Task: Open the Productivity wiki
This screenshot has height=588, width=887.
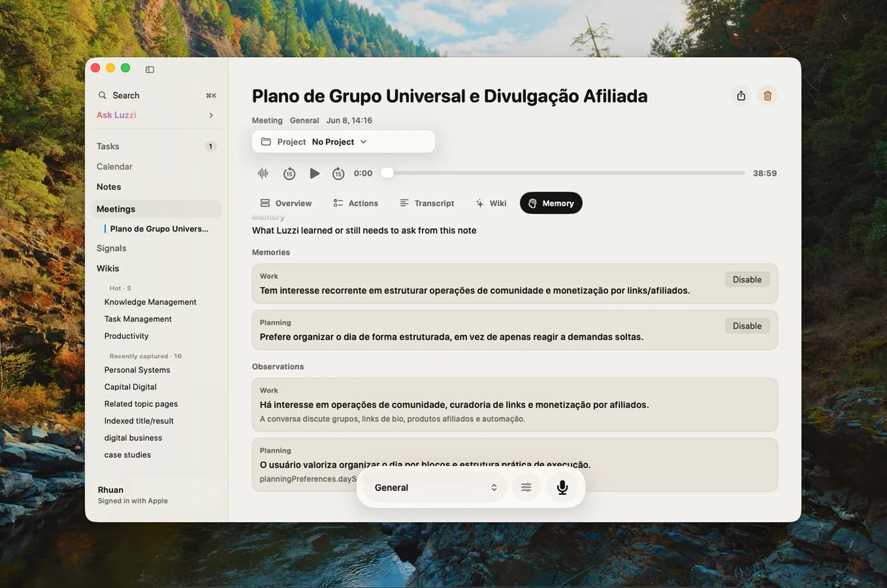Action: [x=126, y=336]
